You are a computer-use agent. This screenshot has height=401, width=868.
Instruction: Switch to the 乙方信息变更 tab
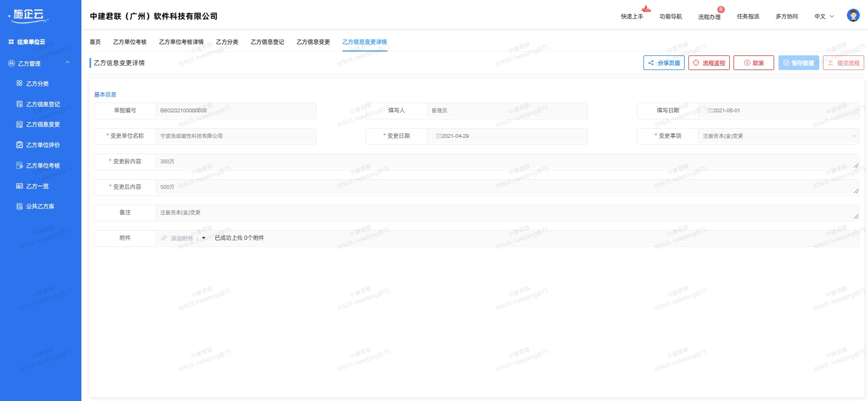point(313,42)
